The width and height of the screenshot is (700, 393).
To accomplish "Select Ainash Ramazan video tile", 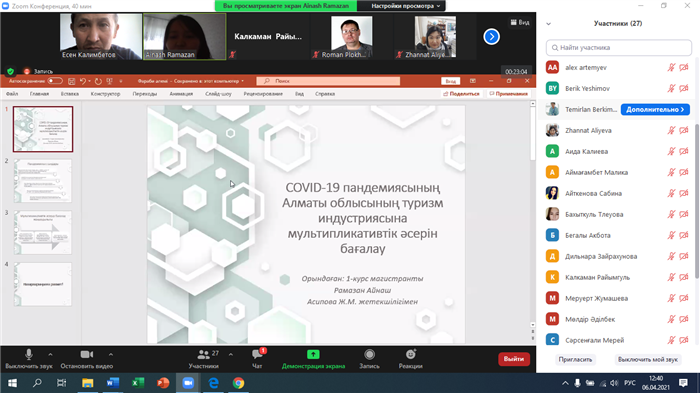I will point(184,36).
